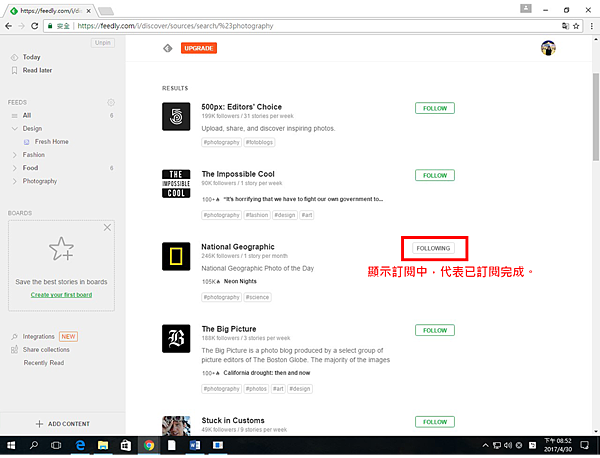Screen dimensions: 600x458
Task: Open Windows taskbar search icon
Action: [34, 445]
